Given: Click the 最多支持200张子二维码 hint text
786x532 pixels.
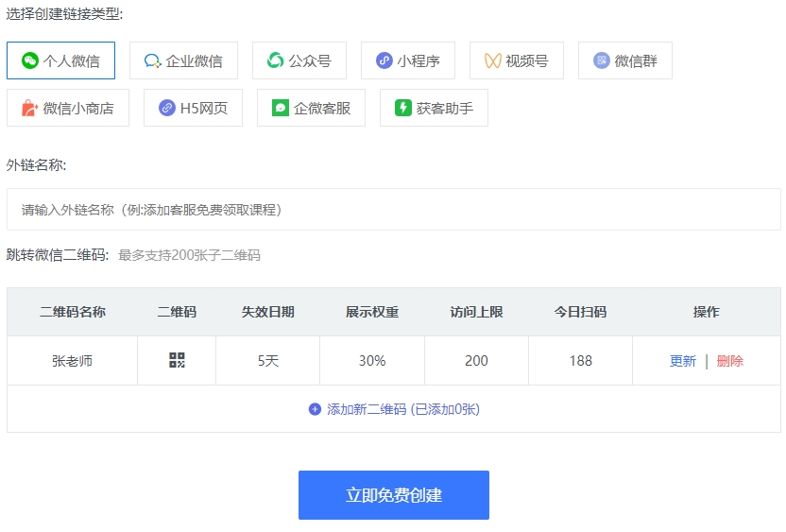Looking at the screenshot, I should (190, 255).
